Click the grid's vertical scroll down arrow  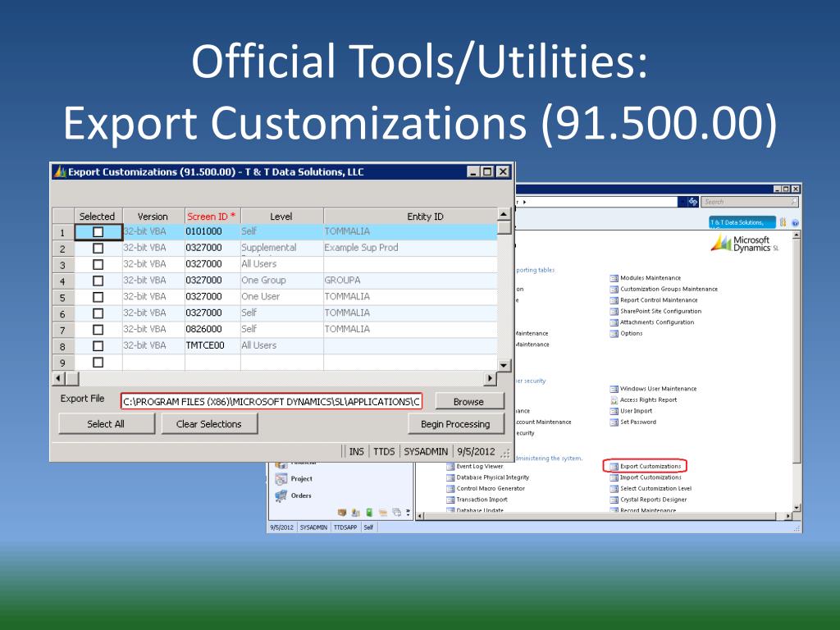[504, 365]
